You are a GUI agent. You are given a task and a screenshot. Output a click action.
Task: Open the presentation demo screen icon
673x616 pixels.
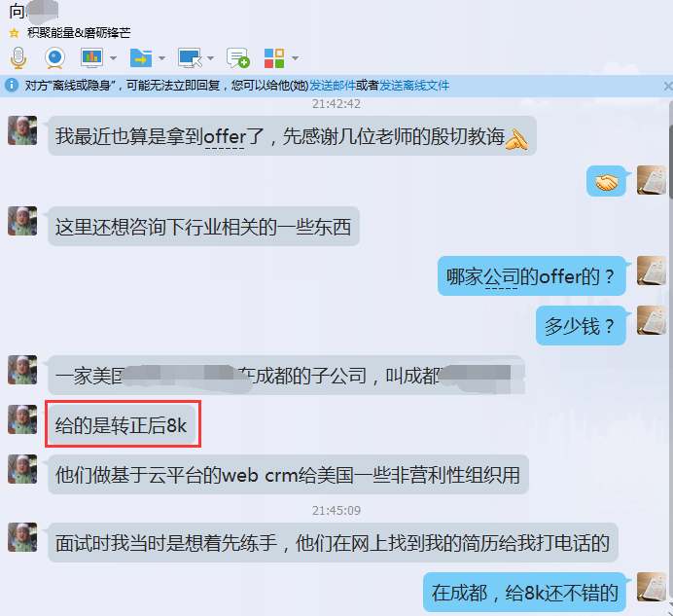(91, 57)
